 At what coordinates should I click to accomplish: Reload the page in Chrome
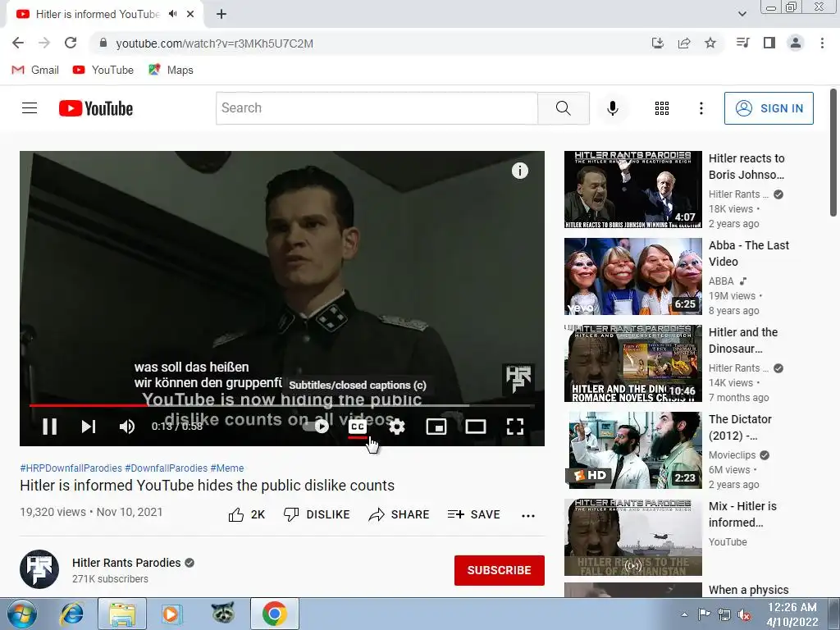(71, 43)
